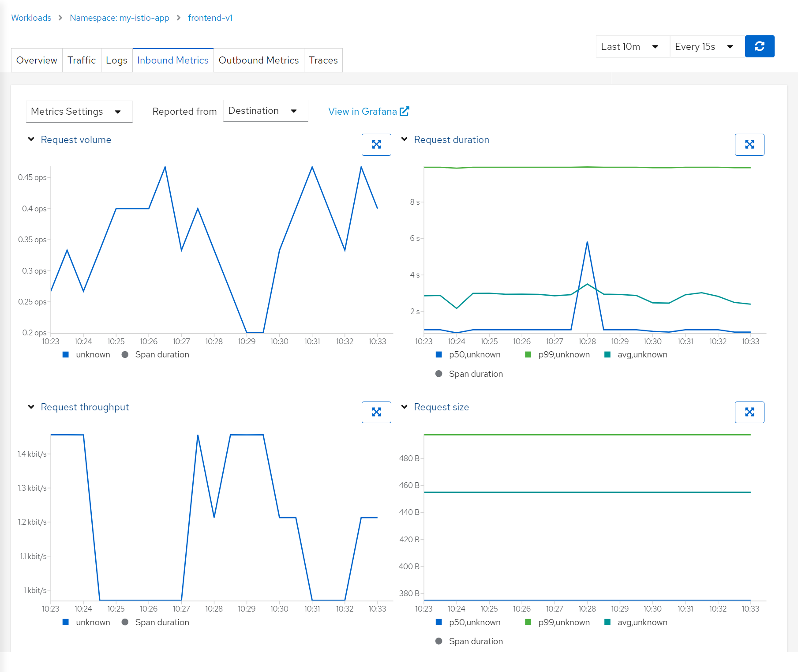Expand Request size chart to fullscreen

(749, 412)
